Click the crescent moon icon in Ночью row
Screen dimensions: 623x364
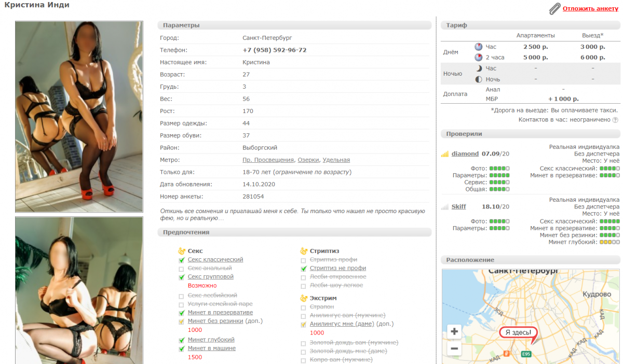coord(478,68)
